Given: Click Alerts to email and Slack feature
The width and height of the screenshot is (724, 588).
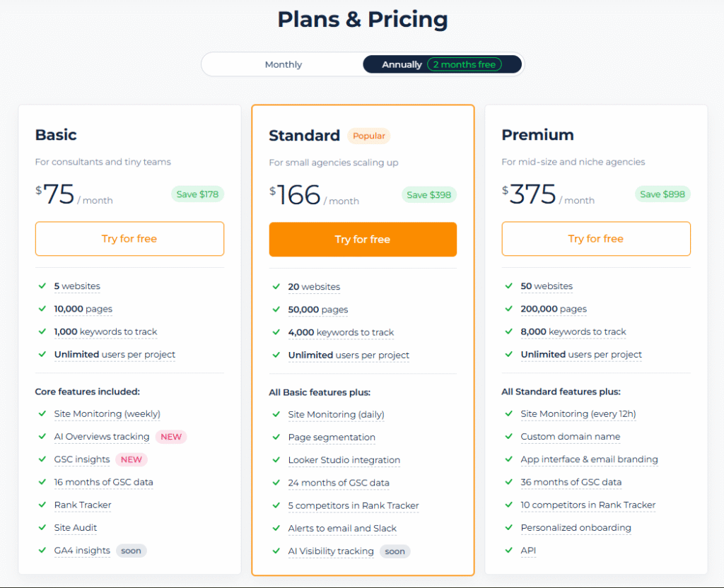Looking at the screenshot, I should [342, 529].
